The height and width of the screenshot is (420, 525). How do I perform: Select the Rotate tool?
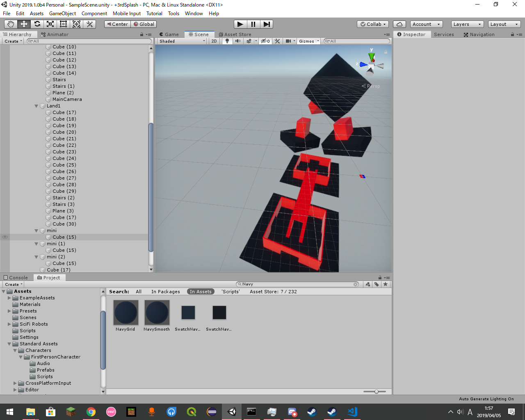coord(37,24)
